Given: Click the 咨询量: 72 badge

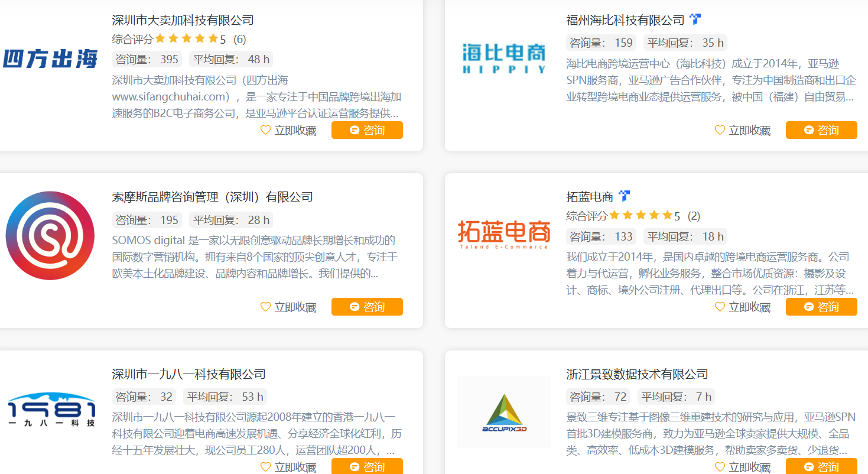Looking at the screenshot, I should (599, 397).
